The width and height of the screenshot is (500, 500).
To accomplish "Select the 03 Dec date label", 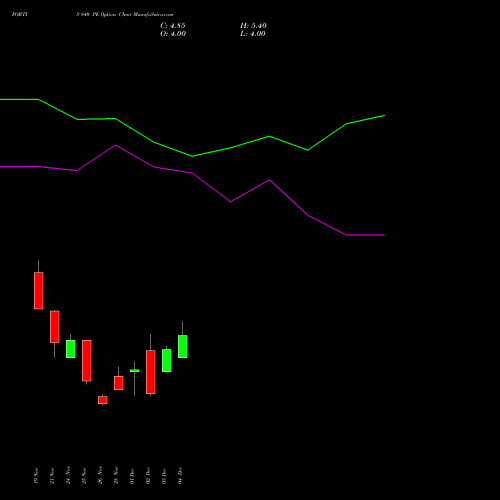I will pos(164,476).
